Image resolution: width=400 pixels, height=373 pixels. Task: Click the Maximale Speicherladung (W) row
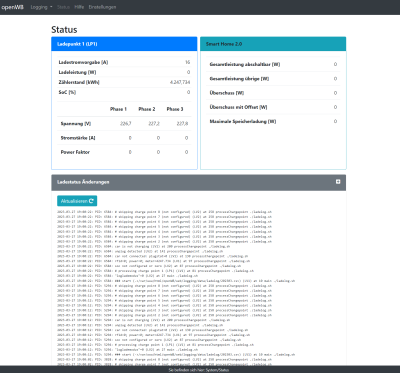[273, 121]
